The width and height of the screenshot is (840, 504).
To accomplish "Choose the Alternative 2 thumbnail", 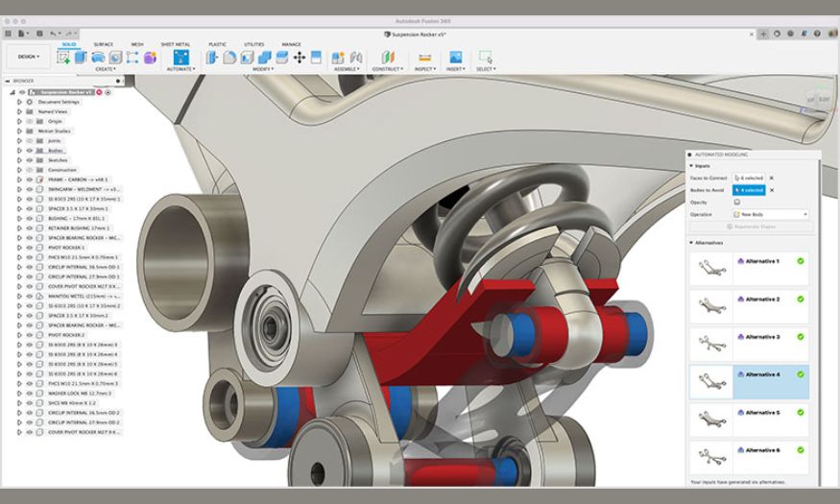I will pos(711,306).
